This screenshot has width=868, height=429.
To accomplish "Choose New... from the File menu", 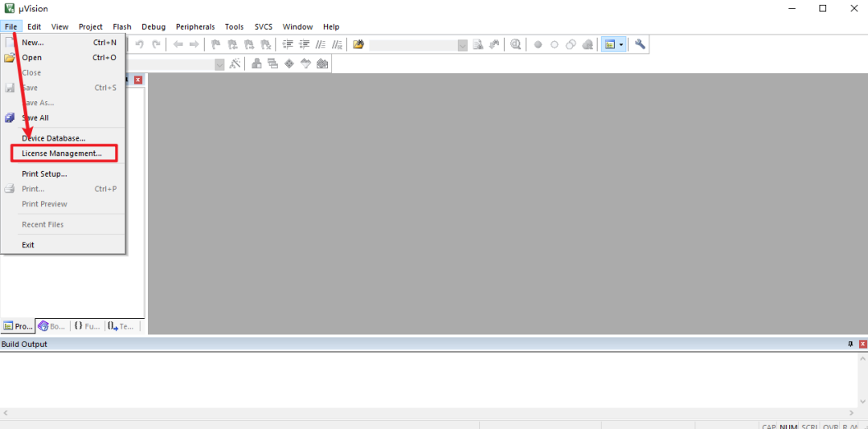I will (x=63, y=42).
